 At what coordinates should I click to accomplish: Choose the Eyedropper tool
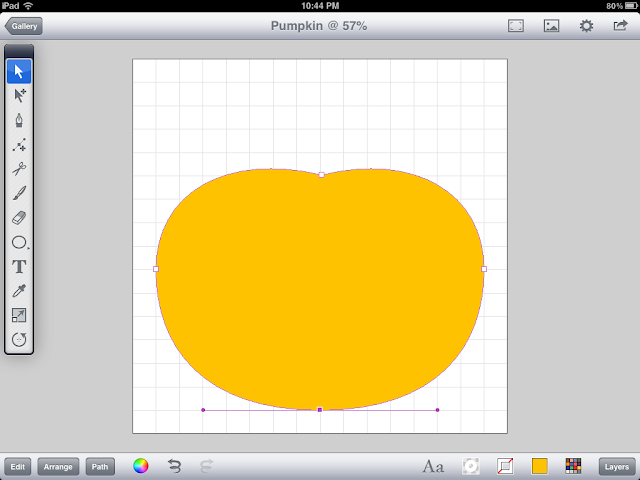[19, 291]
